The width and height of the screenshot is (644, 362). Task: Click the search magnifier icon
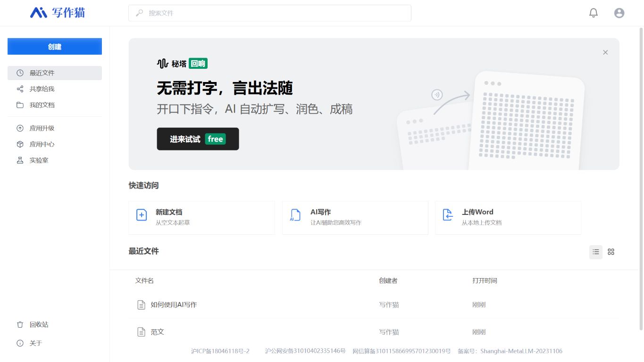pyautogui.click(x=139, y=13)
